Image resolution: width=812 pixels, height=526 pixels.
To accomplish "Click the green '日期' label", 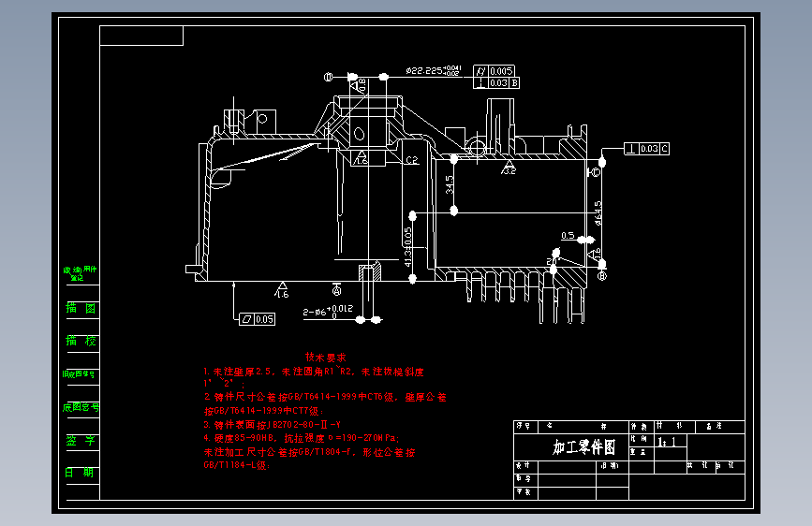I will (80, 472).
